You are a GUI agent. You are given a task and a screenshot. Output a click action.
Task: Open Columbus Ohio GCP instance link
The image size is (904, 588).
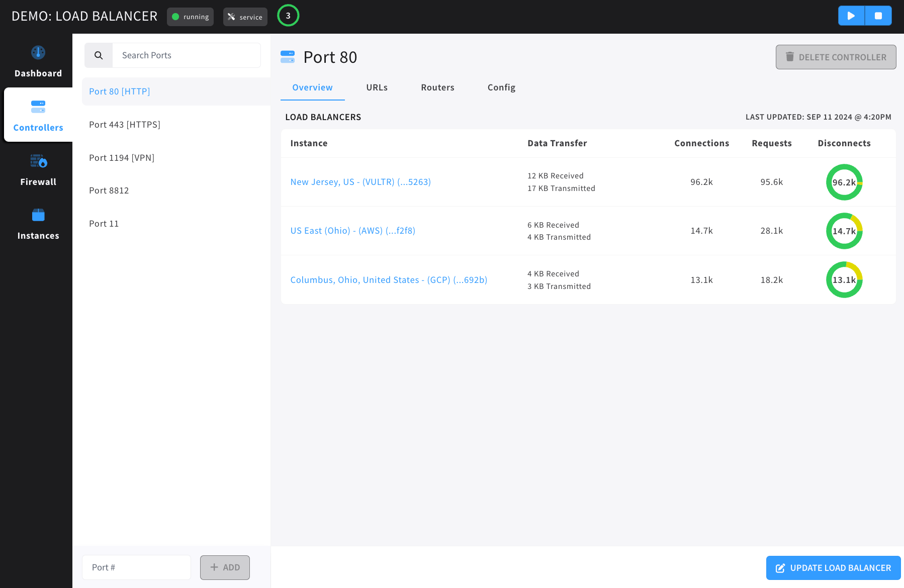tap(389, 280)
